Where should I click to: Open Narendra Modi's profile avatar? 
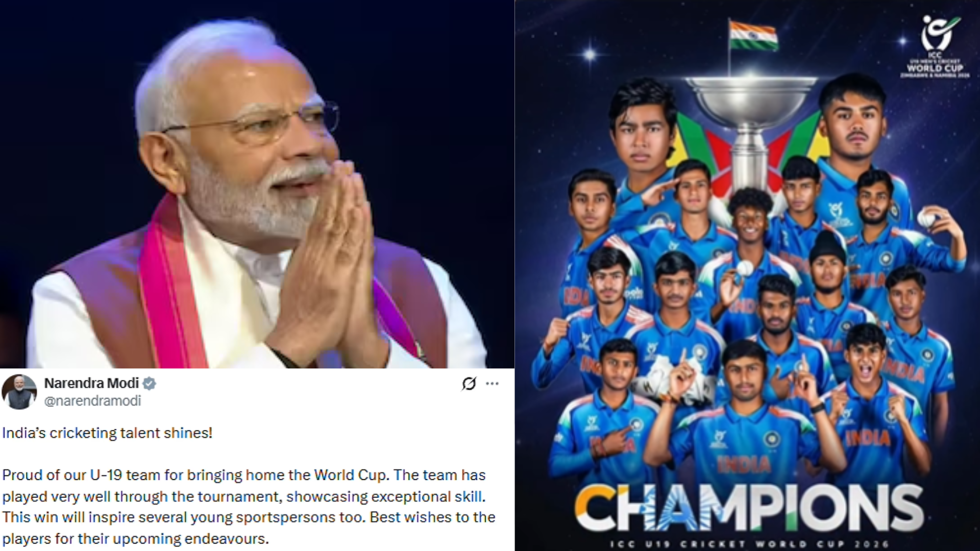point(19,392)
